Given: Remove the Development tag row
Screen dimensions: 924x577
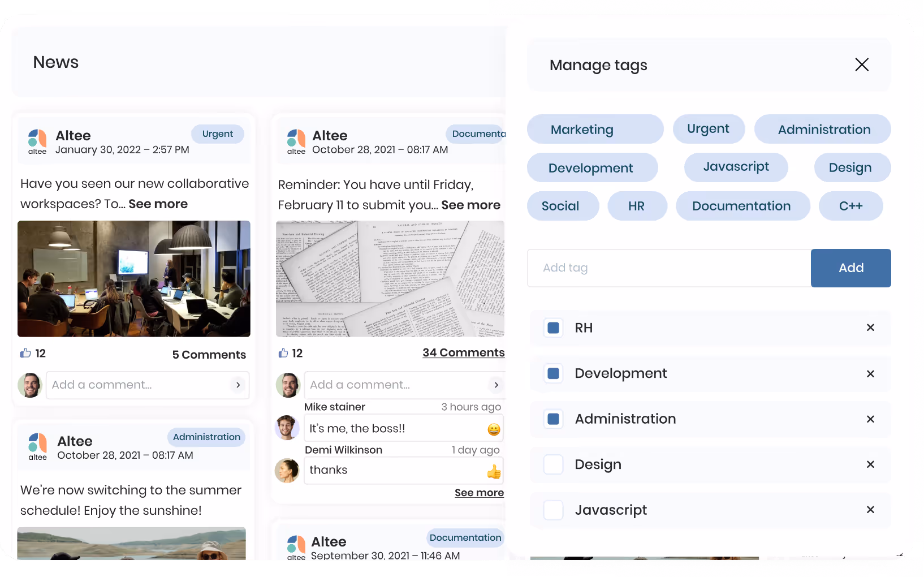Looking at the screenshot, I should point(870,373).
